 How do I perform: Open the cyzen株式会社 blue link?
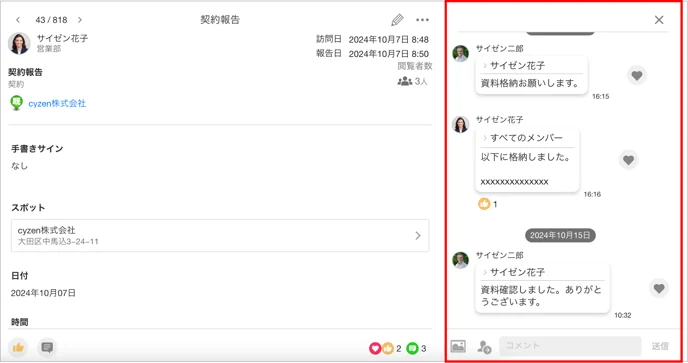point(57,104)
